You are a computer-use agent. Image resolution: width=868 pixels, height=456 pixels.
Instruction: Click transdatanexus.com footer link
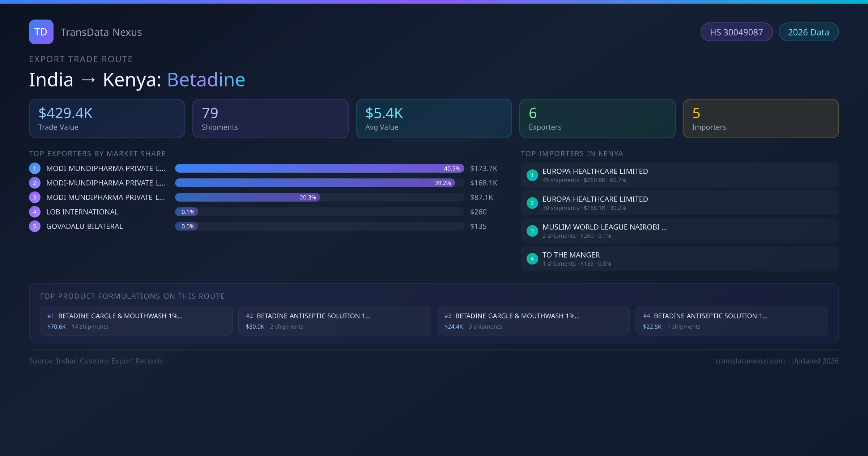coord(750,361)
